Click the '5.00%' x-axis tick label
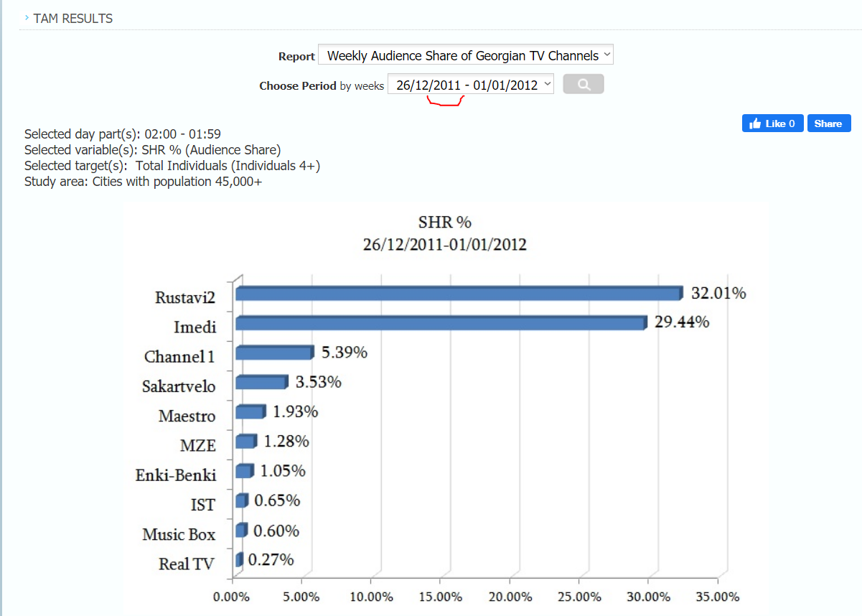862x616 pixels. coord(301,597)
